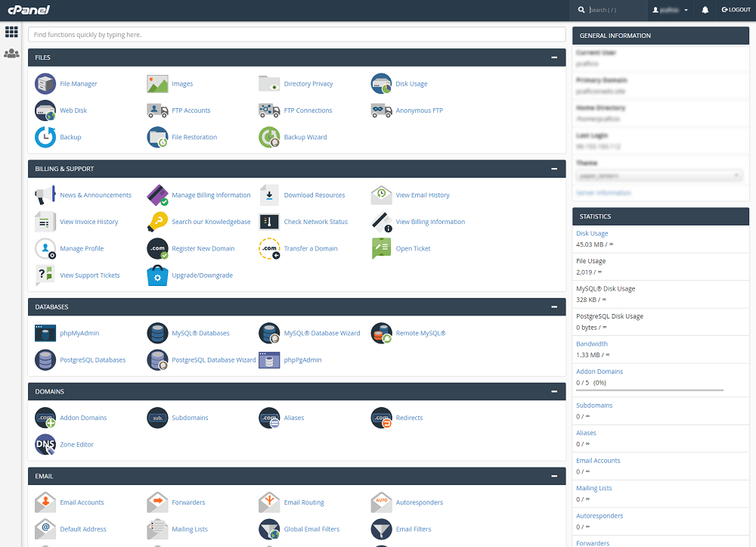The height and width of the screenshot is (547, 756).
Task: Click the Redirects icon
Action: pyautogui.click(x=381, y=418)
